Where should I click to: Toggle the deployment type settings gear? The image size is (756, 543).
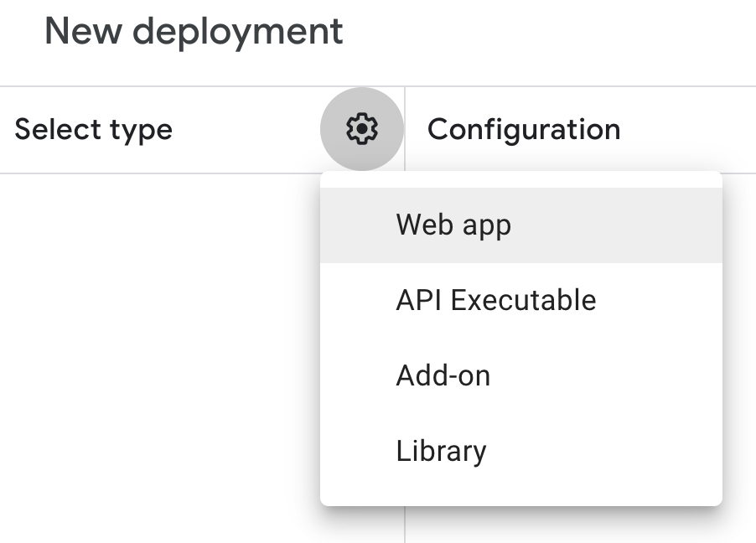click(361, 129)
